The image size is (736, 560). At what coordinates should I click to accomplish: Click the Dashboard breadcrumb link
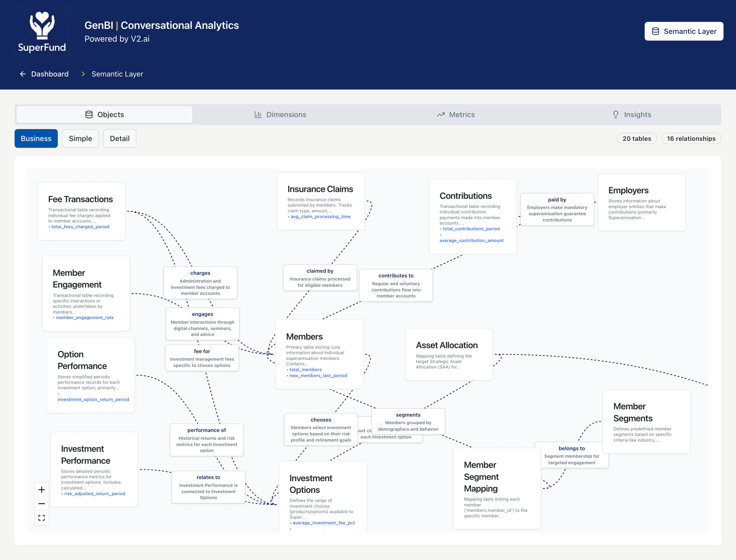[x=50, y=74]
